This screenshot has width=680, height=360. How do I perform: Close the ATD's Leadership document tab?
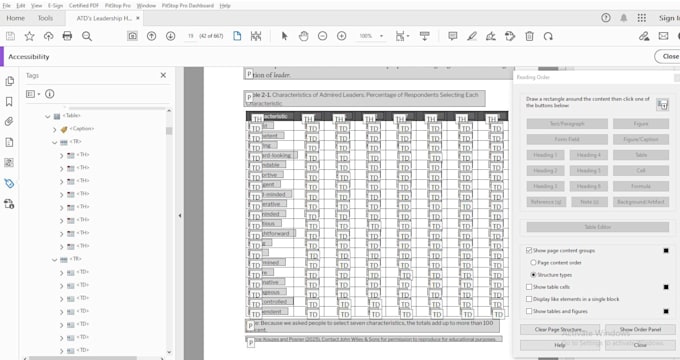pos(138,18)
